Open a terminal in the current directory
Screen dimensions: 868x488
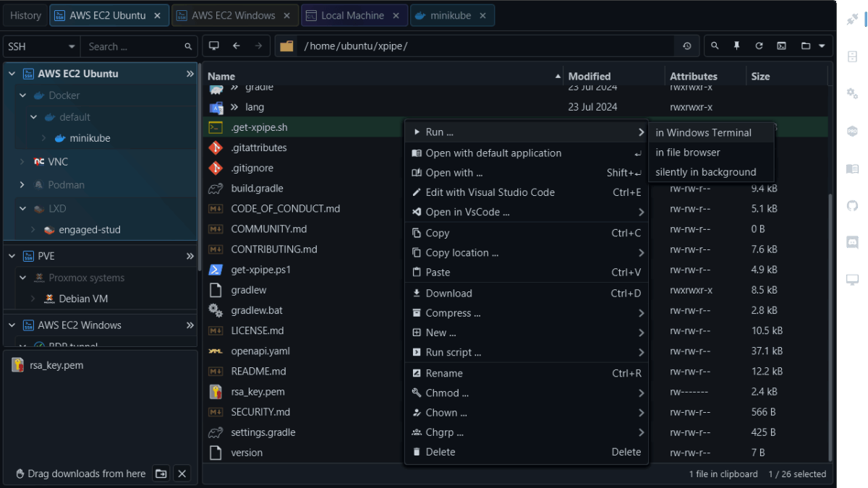(x=782, y=46)
